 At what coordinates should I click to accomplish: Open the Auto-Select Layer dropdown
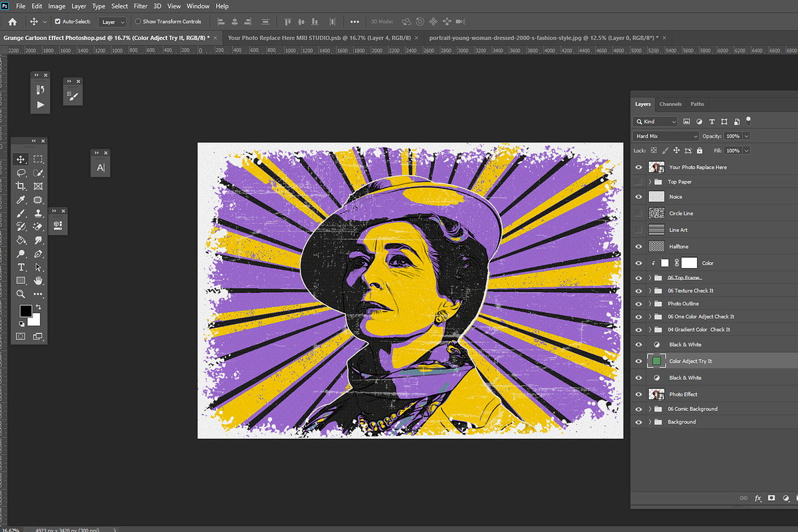(112, 22)
